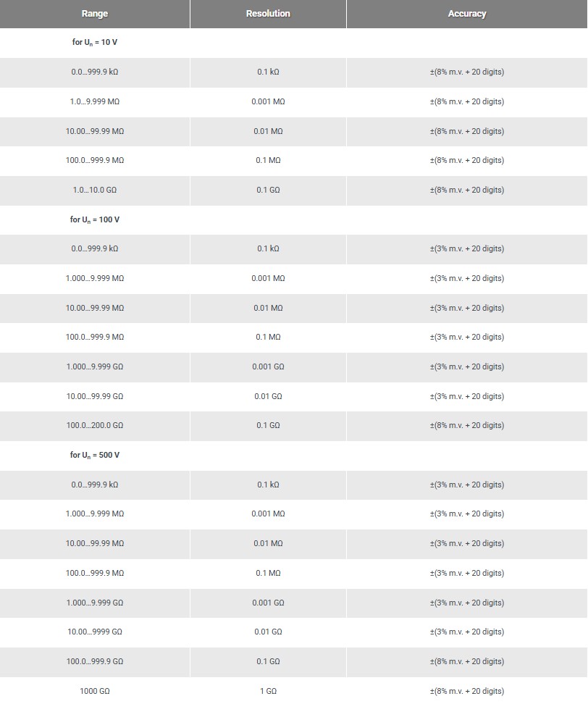Click resolution for the 10.00…9999 GΩ row
This screenshot has width=588, height=704.
[268, 632]
